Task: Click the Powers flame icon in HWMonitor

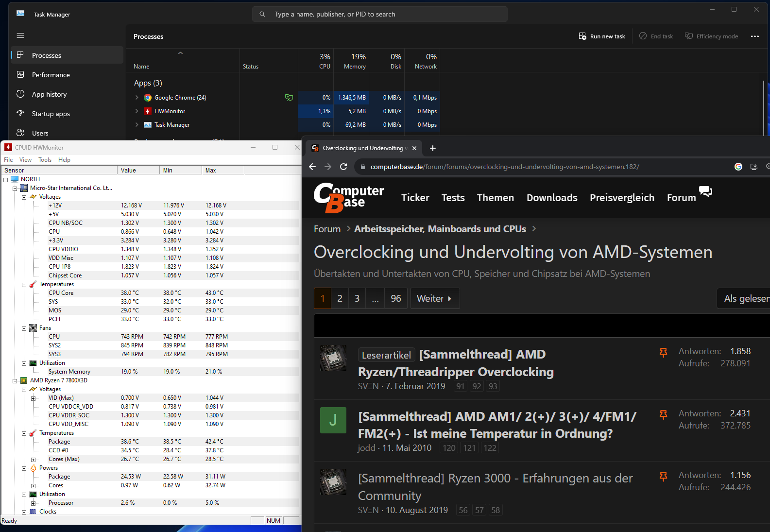Action: point(33,468)
